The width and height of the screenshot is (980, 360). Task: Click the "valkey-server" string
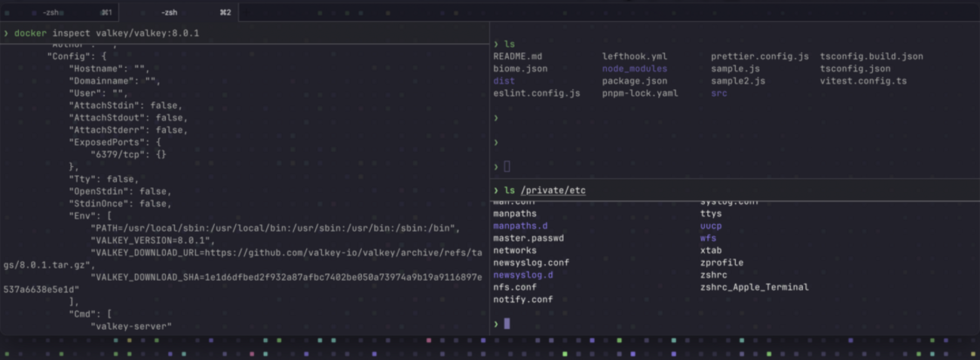131,326
